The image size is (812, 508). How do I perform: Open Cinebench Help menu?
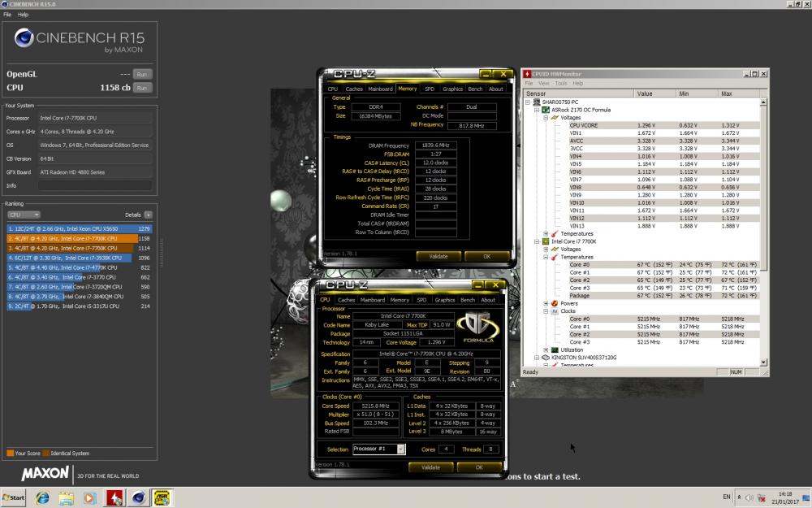click(23, 15)
